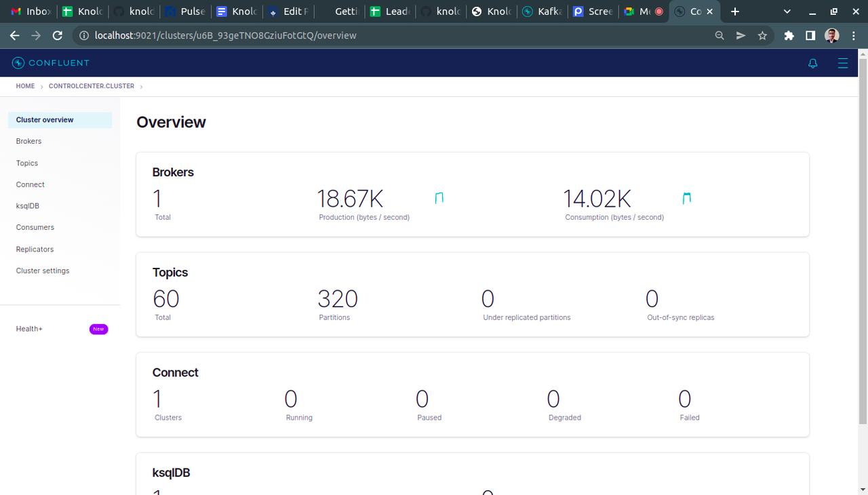Screen dimensions: 868x495
Task: Select Cluster overview in sidebar
Action: [x=60, y=120]
